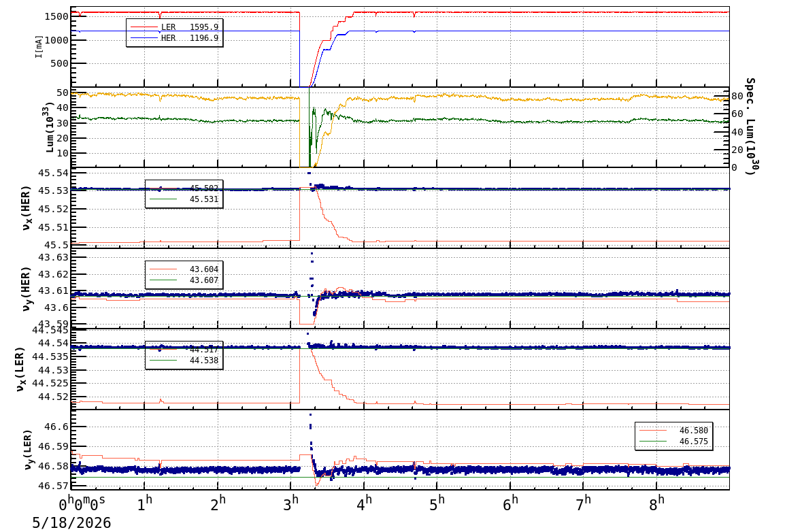Click the 44.545 axis tick

pos(50,330)
